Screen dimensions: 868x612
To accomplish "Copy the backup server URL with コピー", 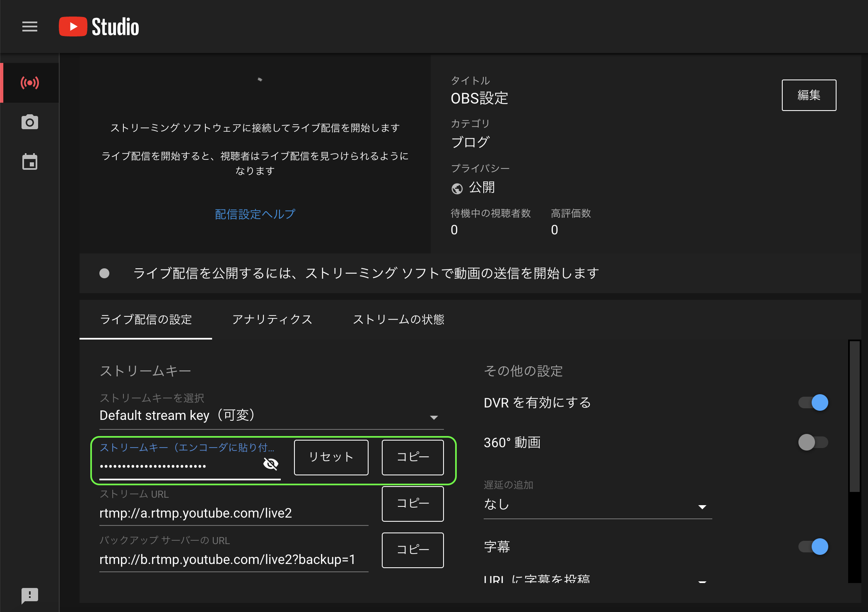I will (413, 550).
